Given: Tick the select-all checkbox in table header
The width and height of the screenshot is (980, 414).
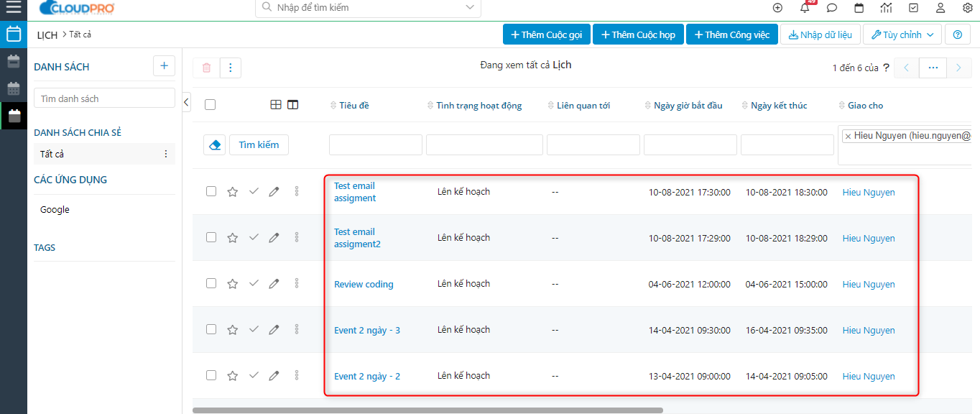Looking at the screenshot, I should (210, 105).
